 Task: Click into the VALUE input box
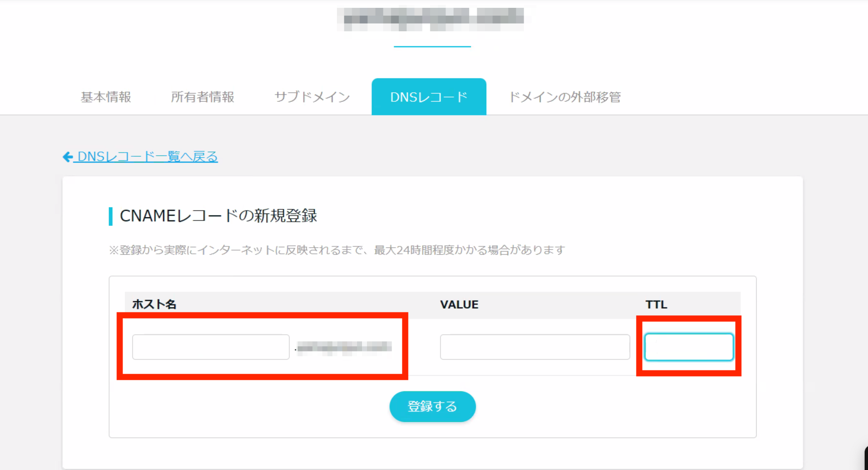tap(535, 347)
